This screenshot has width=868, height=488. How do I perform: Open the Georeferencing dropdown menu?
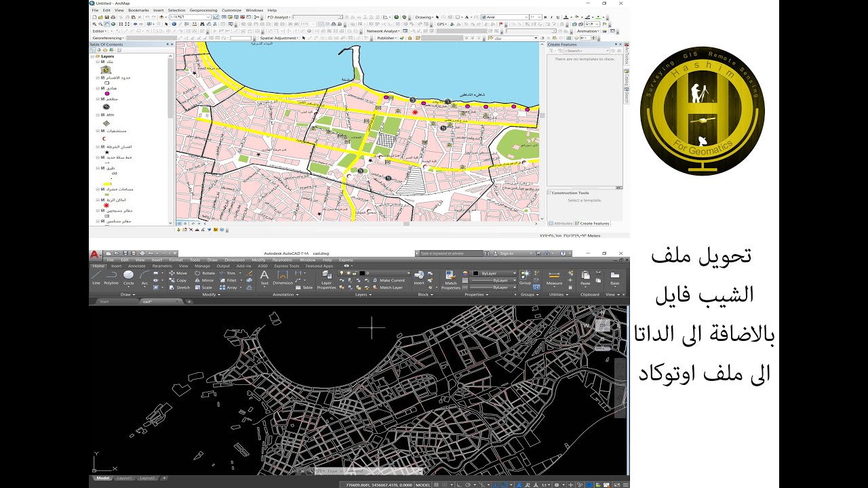click(108, 38)
